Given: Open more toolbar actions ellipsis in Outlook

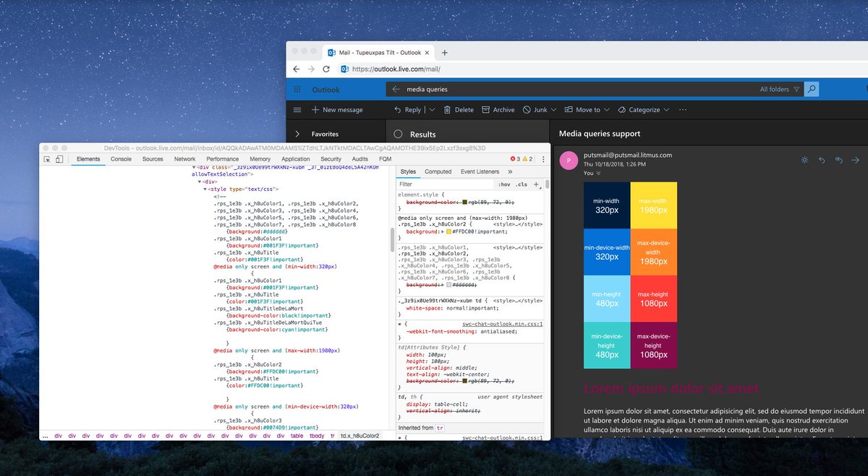Looking at the screenshot, I should click(x=682, y=110).
